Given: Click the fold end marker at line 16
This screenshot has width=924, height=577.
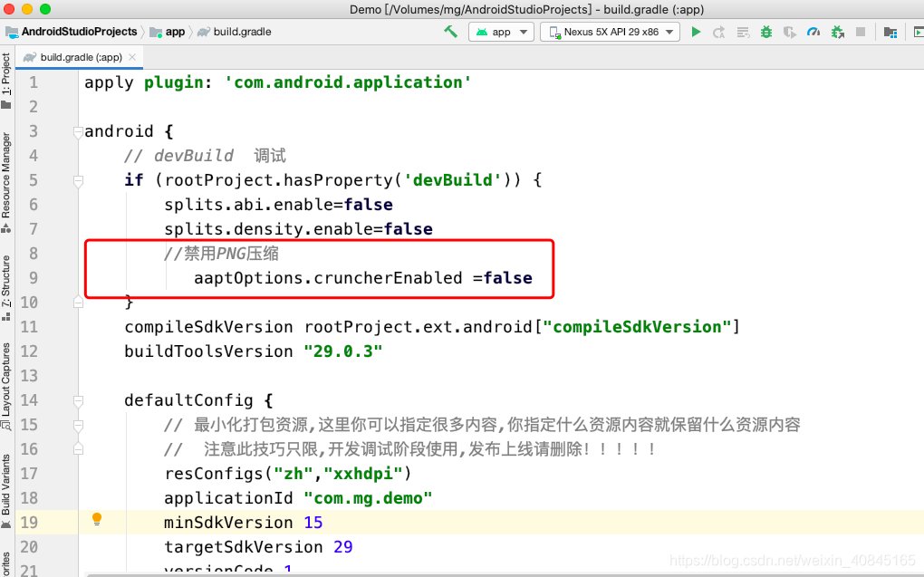Looking at the screenshot, I should coord(79,449).
